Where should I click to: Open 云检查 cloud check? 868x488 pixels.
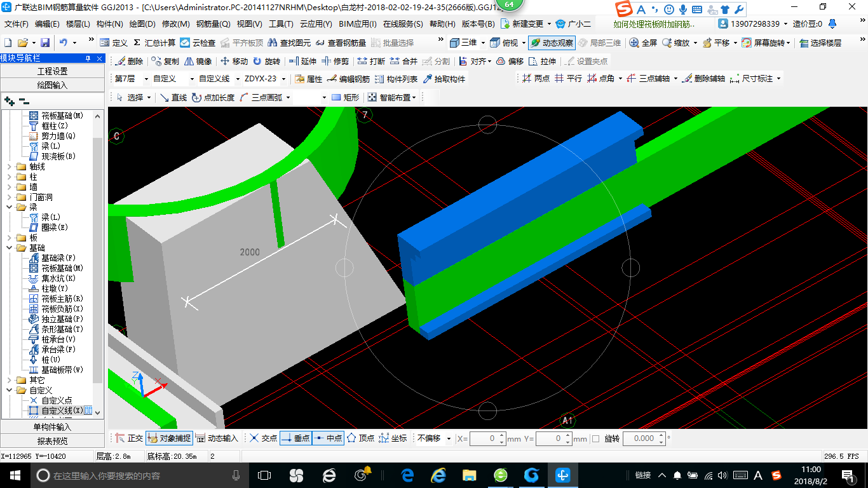tap(198, 43)
